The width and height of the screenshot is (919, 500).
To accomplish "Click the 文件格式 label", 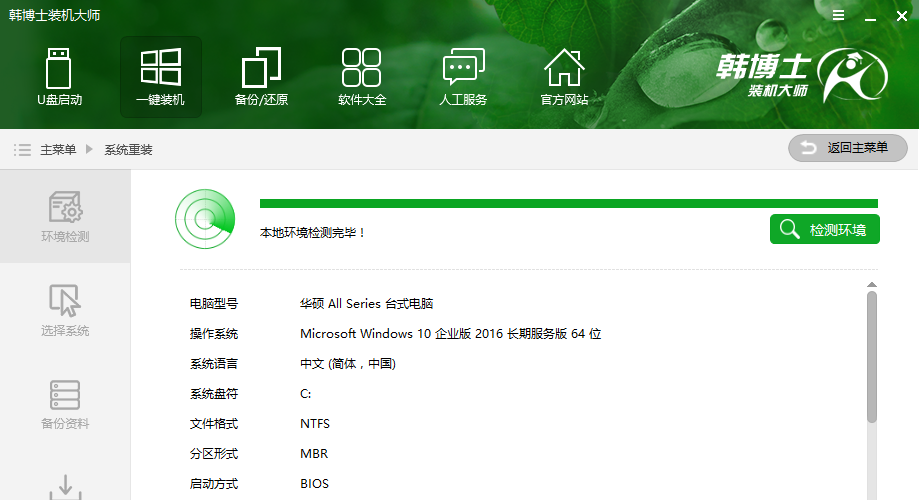I will click(214, 424).
